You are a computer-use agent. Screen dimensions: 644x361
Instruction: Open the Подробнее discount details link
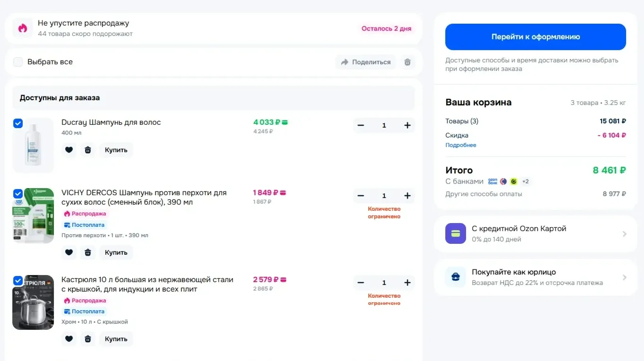tap(461, 145)
